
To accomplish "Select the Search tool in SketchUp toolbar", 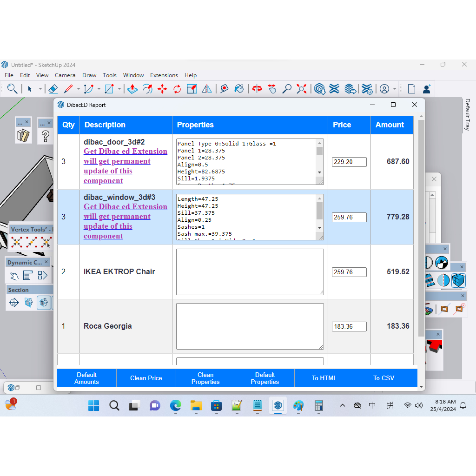I will point(12,89).
